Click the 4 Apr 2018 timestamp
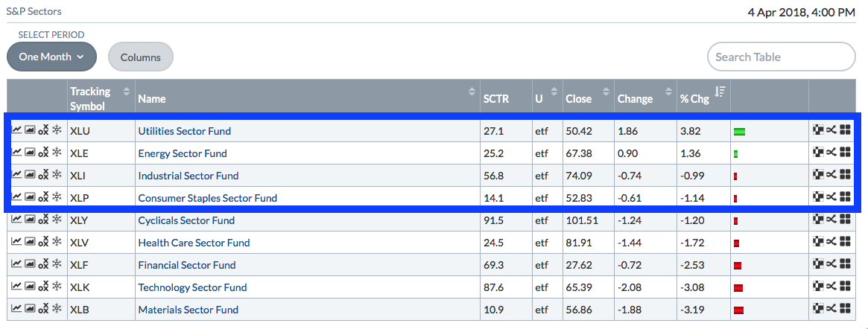 (x=802, y=12)
